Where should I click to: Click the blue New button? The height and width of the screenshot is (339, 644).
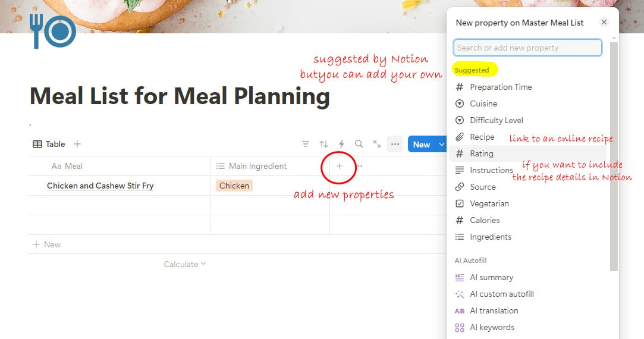pyautogui.click(x=422, y=145)
